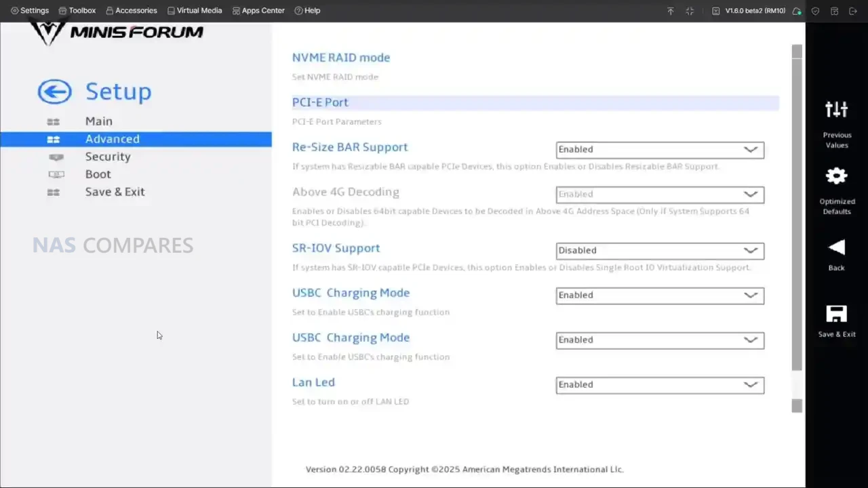Open the second USBC Charging Mode dropdown
Viewport: 868px width, 488px height.
pyautogui.click(x=659, y=340)
